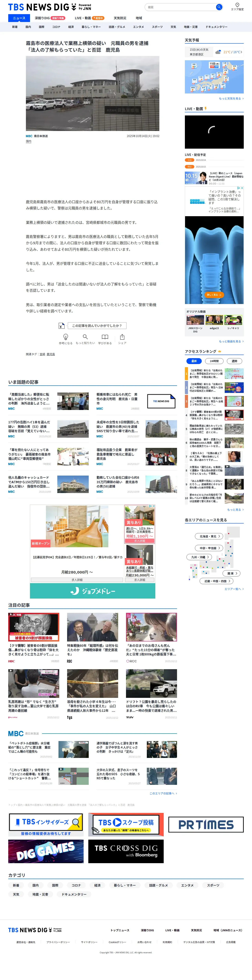Open the ニュース main tab
The width and height of the screenshot is (252, 980).
coord(19,18)
